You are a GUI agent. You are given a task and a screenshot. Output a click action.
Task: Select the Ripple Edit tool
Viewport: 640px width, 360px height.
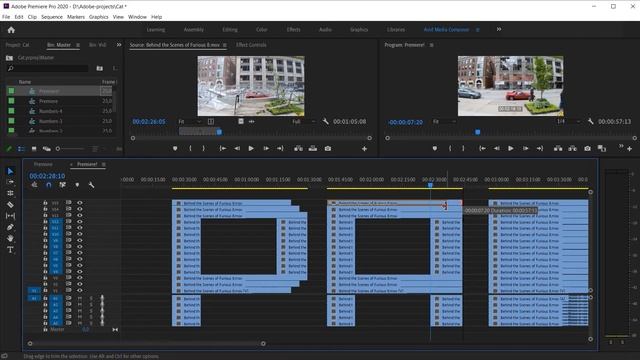[x=10, y=193]
